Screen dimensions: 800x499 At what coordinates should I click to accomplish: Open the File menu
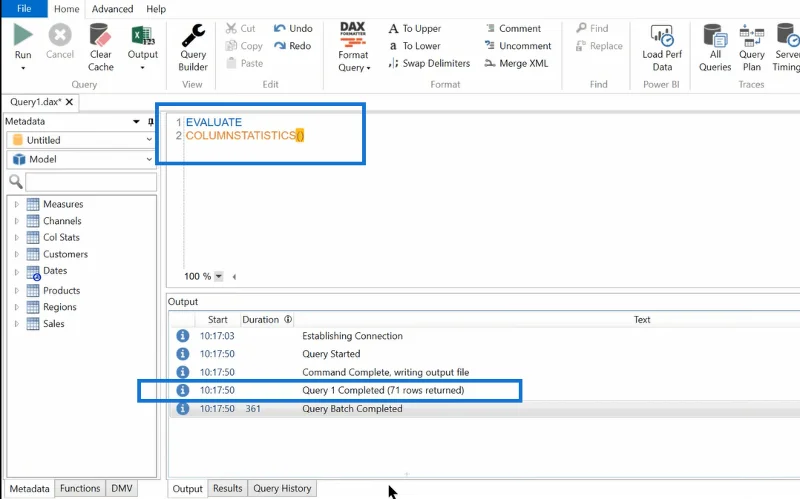pos(24,9)
